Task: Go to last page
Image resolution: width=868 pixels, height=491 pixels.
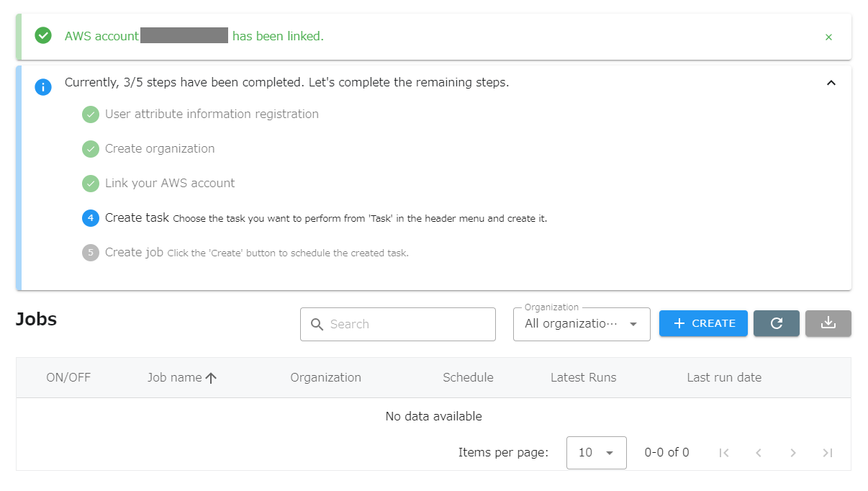Action: (x=828, y=453)
